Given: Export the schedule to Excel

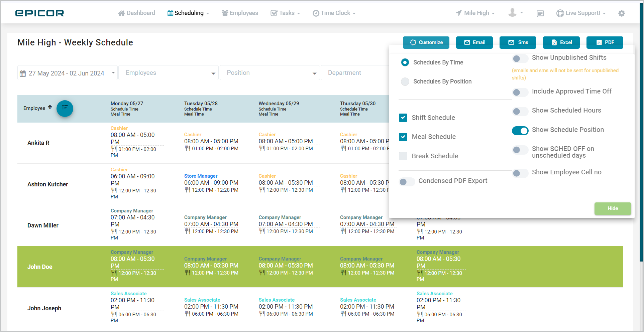Looking at the screenshot, I should pyautogui.click(x=561, y=42).
